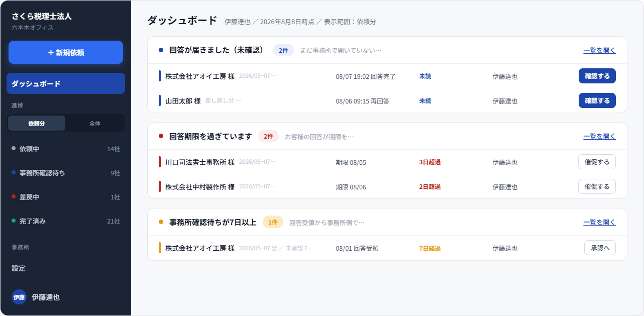The image size is (644, 316).
Task: Open 一覧を開く for 回答が届きました
Action: point(599,50)
